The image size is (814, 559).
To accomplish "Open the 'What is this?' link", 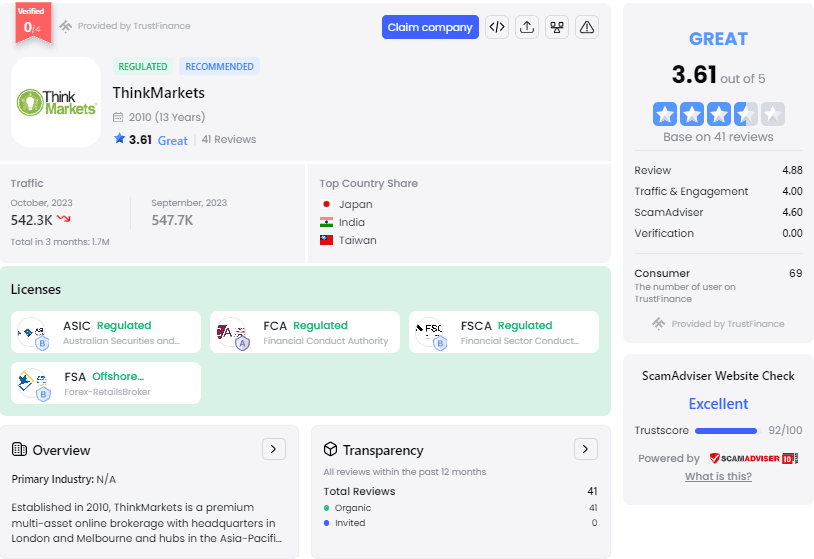I will point(718,476).
